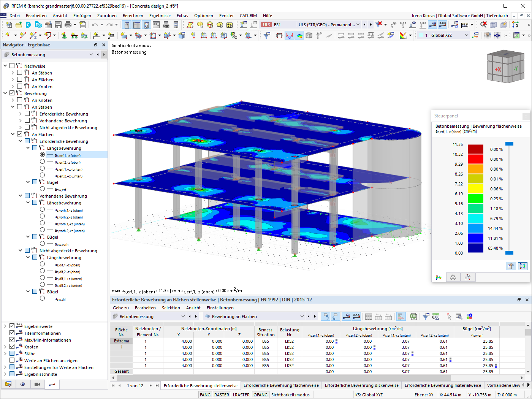Toggle the member deformation results icon
The width and height of the screenshot is (532, 399).
point(290,35)
